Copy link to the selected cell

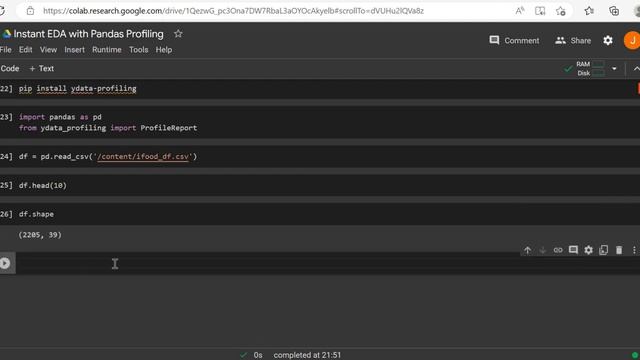(x=558, y=250)
